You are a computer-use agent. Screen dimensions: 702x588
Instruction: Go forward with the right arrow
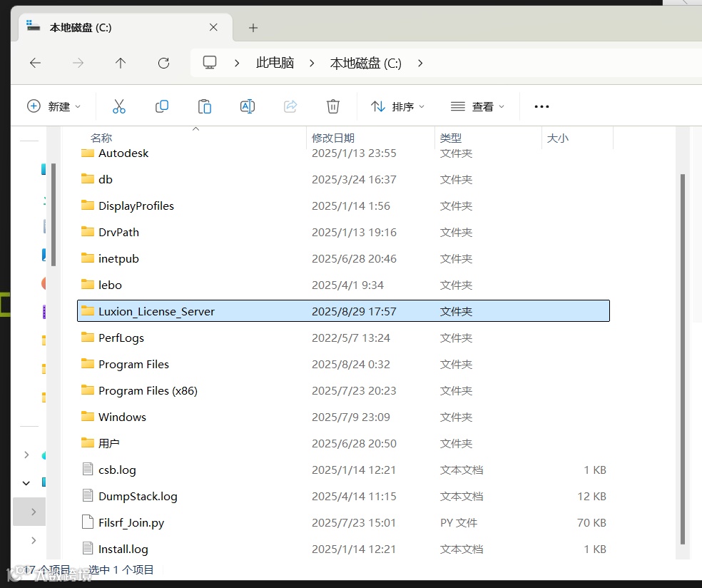[78, 63]
